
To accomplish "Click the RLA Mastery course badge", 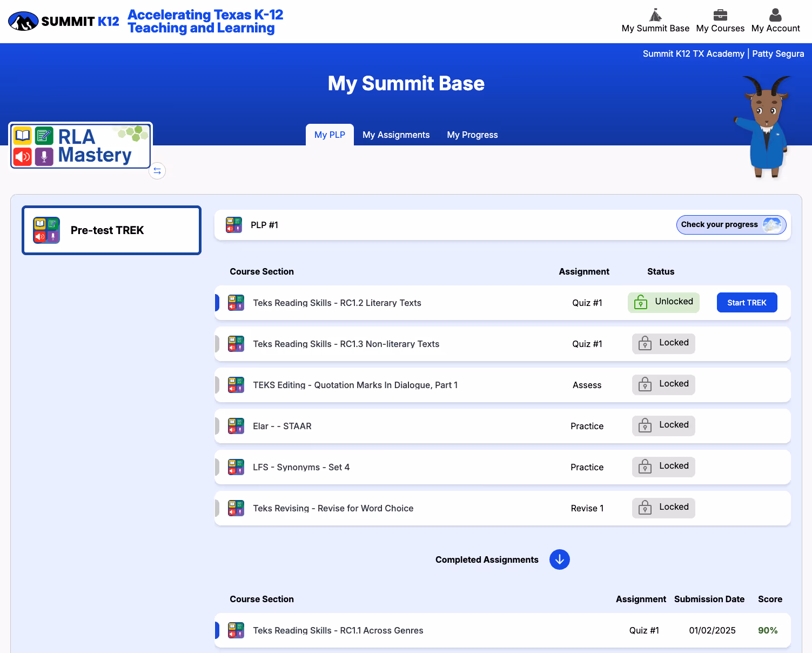I will coord(80,145).
